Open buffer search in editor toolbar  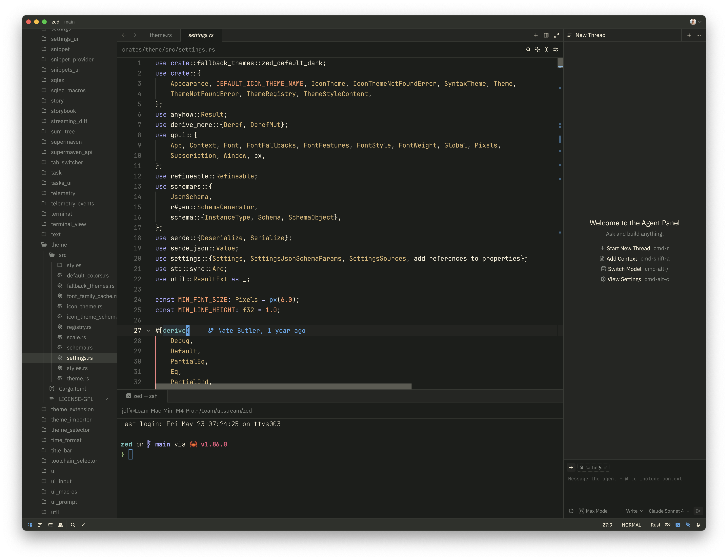(x=528, y=50)
